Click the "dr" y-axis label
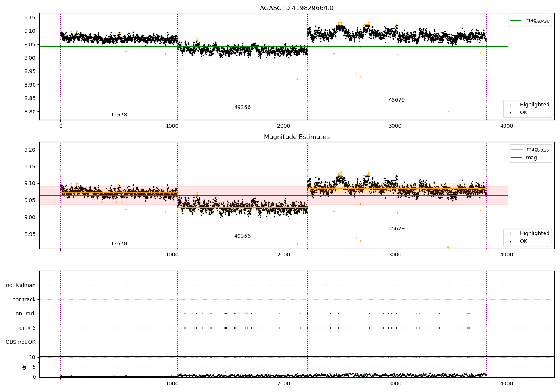This screenshot has height=392, width=560. point(24,367)
